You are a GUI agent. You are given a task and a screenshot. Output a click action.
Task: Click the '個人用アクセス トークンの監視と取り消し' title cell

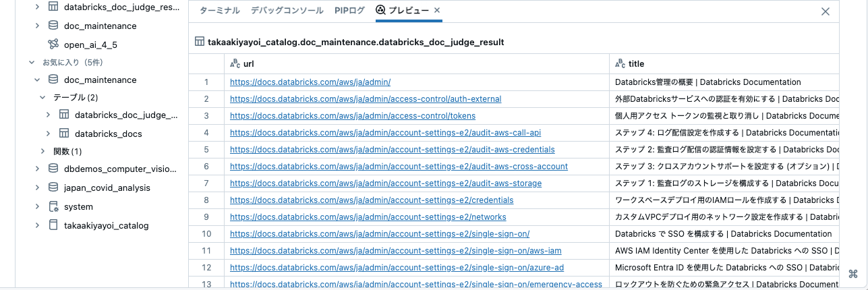pos(724,116)
